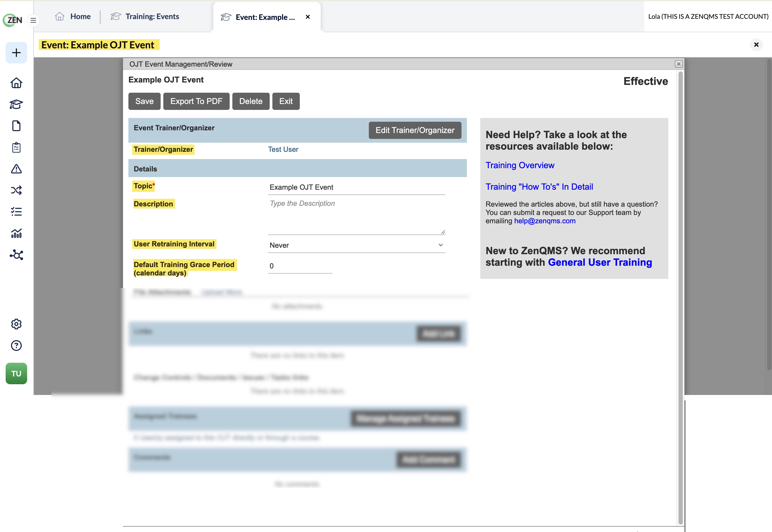The height and width of the screenshot is (532, 772).
Task: Open the Test User trainer link
Action: click(x=283, y=149)
